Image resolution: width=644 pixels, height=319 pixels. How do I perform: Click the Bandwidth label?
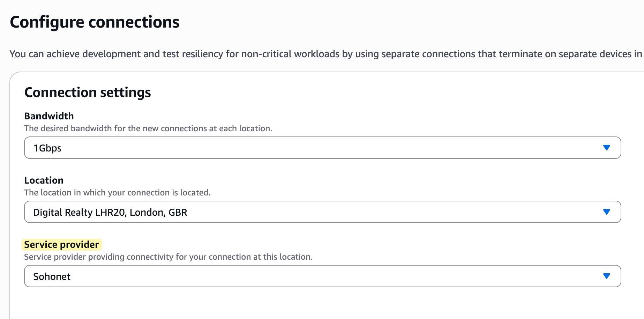tap(49, 116)
